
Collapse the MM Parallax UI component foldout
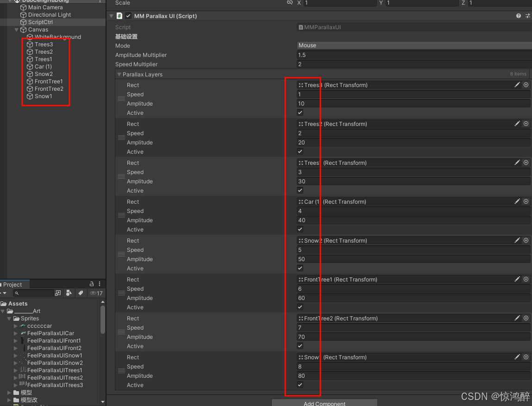pyautogui.click(x=111, y=16)
